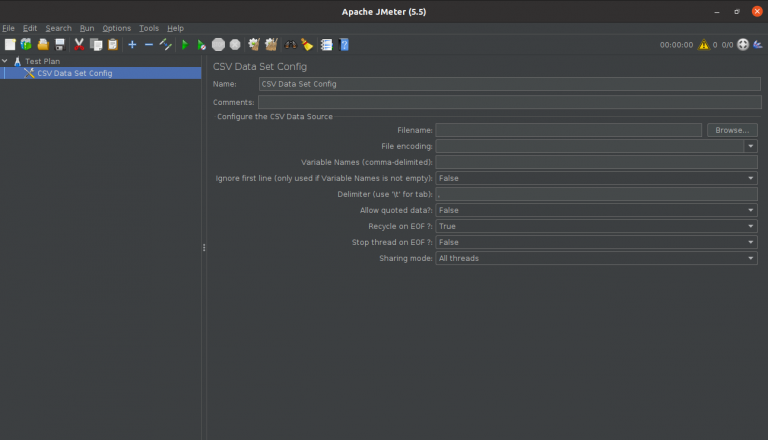Open the Help icon with question mark

pyautogui.click(x=344, y=45)
